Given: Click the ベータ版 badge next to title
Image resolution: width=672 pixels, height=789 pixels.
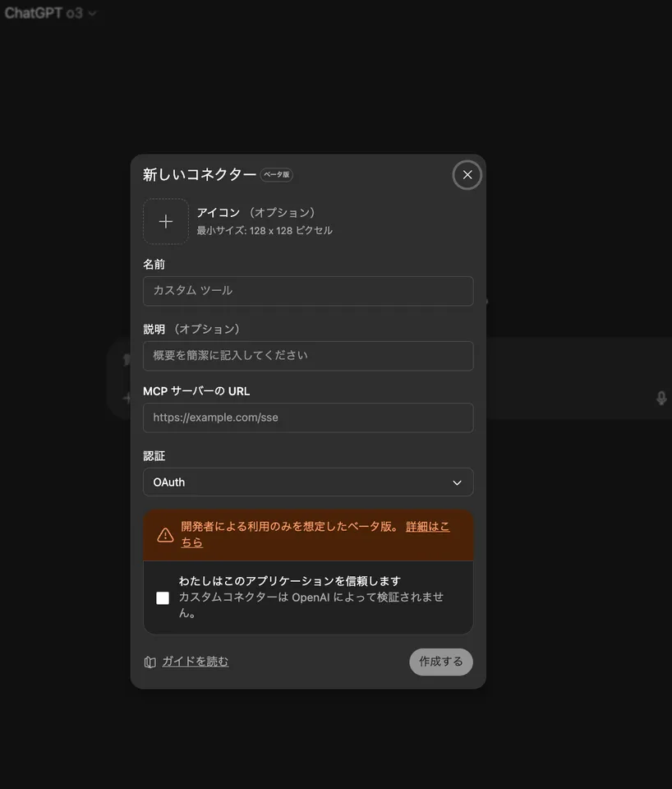Looking at the screenshot, I should point(276,175).
